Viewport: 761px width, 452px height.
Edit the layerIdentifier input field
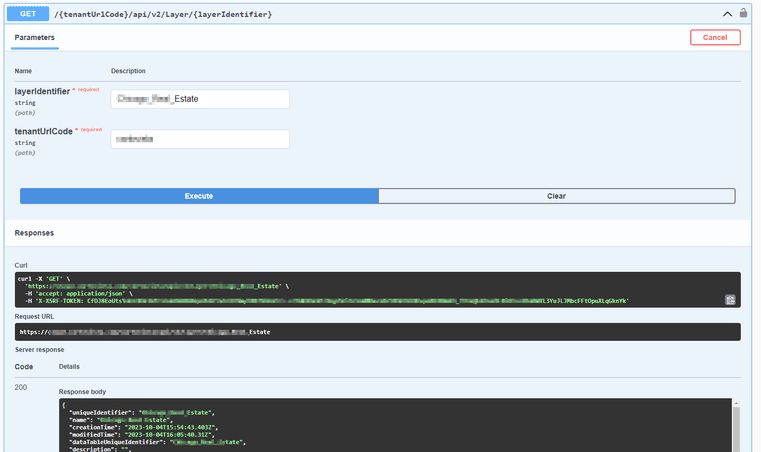tap(200, 99)
